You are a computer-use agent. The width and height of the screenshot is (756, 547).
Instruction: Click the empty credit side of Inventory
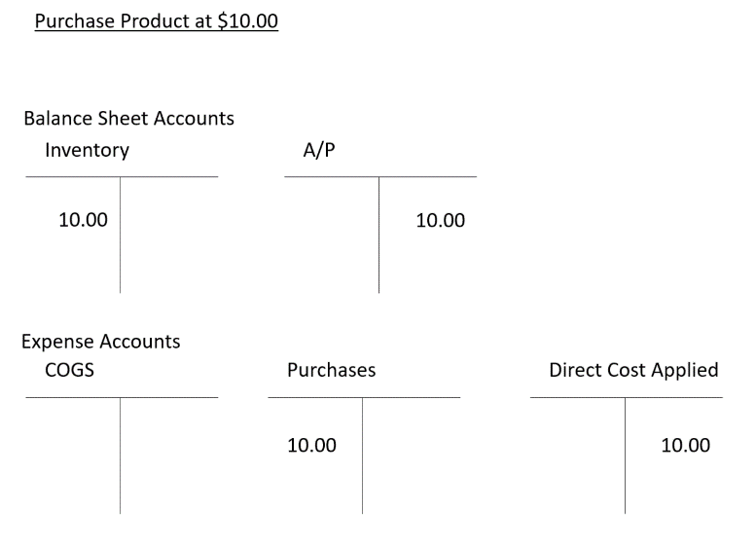[169, 234]
